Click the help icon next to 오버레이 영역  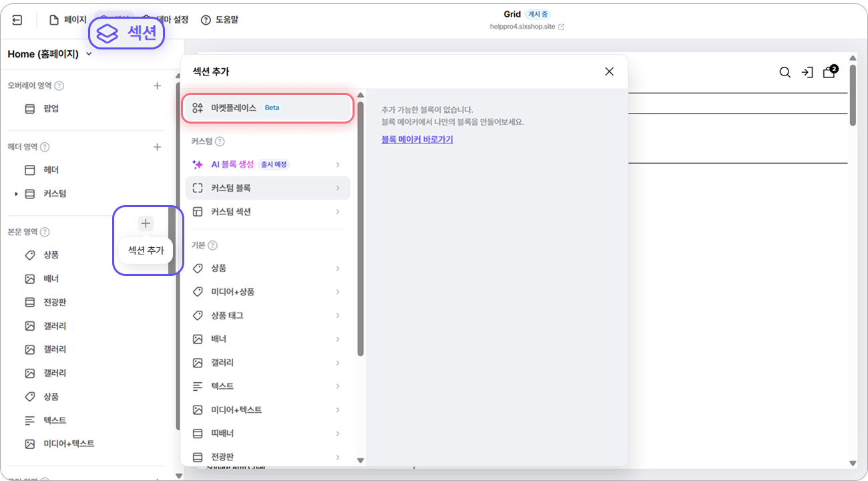pyautogui.click(x=59, y=86)
